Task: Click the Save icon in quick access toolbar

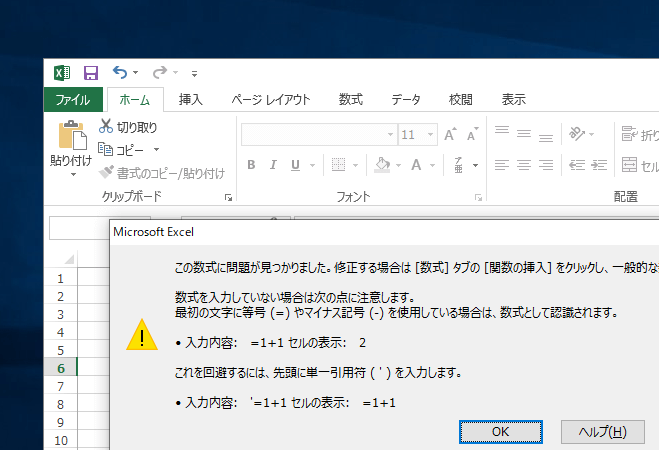Action: (91, 72)
